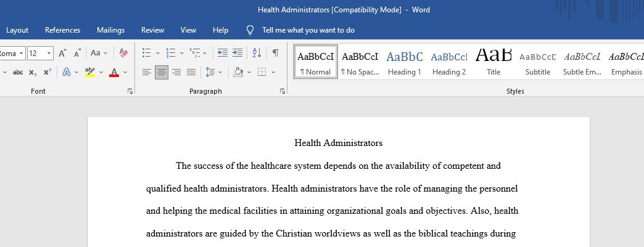Viewport: 644px width, 247px height.
Task: Open the Change Case Aa menu
Action: [99, 53]
